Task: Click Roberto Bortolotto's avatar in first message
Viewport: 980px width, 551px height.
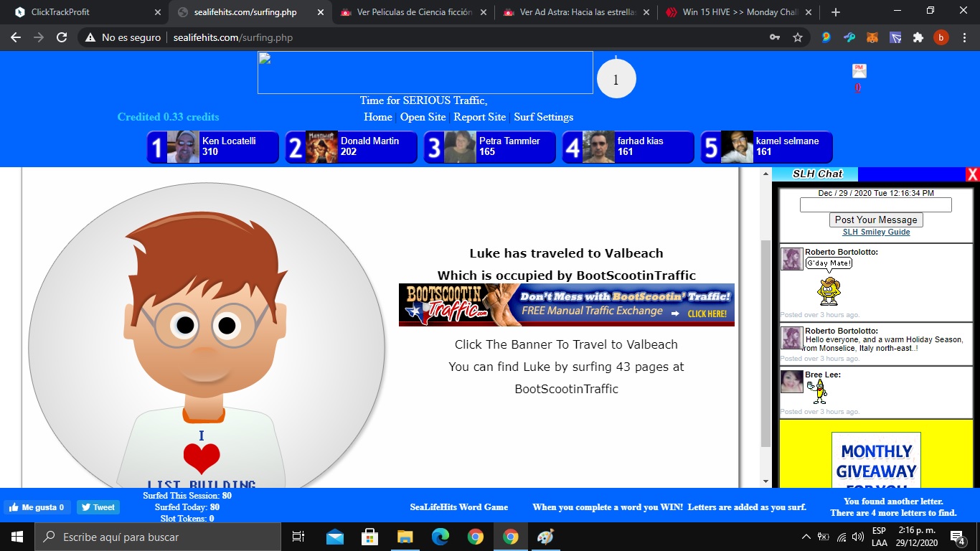Action: click(791, 259)
